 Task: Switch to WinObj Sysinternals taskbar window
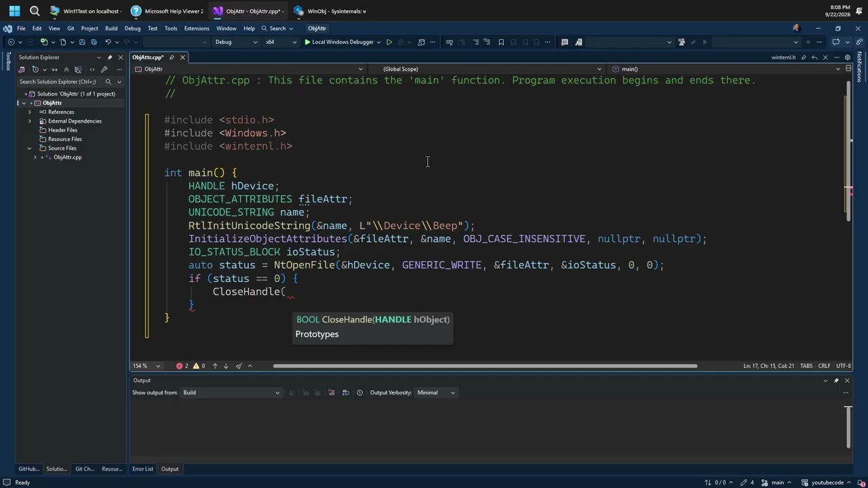point(330,11)
